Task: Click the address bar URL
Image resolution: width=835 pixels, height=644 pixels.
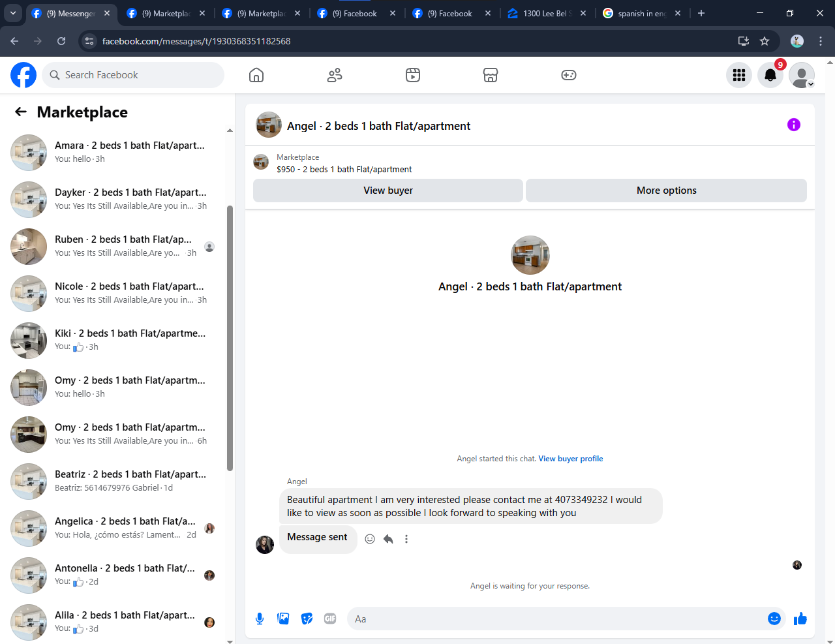Action: click(196, 41)
